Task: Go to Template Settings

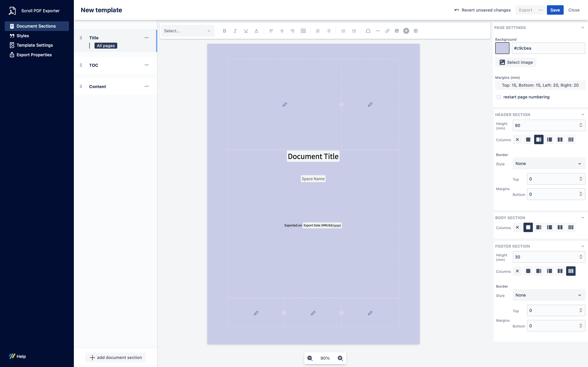Action: coord(34,45)
